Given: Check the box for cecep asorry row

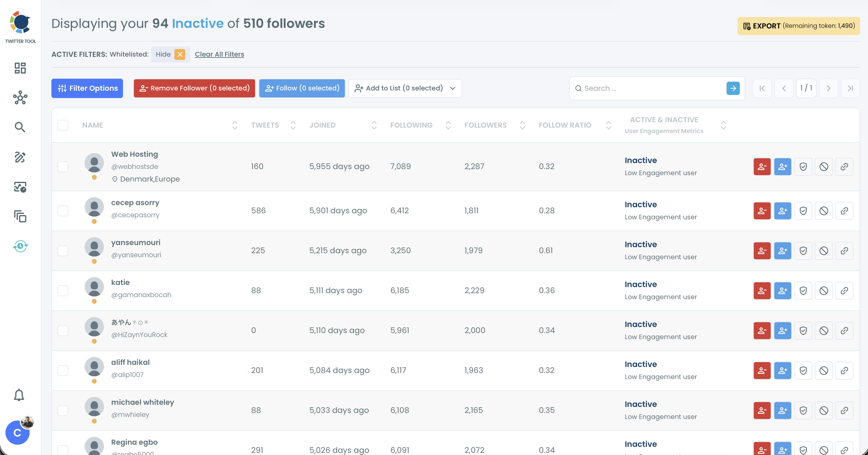Looking at the screenshot, I should pyautogui.click(x=63, y=211).
